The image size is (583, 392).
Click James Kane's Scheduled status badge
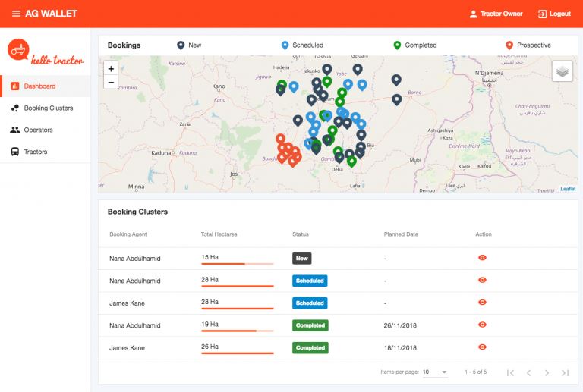pyautogui.click(x=310, y=303)
